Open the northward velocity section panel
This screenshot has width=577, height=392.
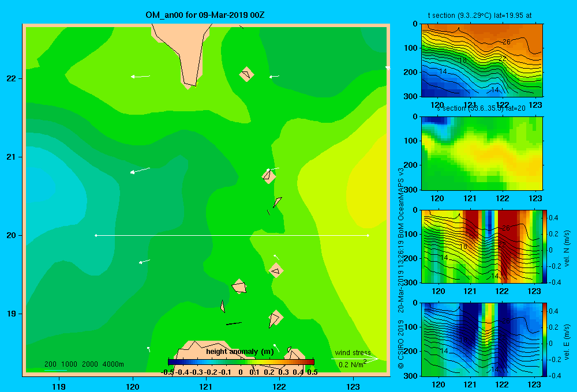pyautogui.click(x=482, y=246)
